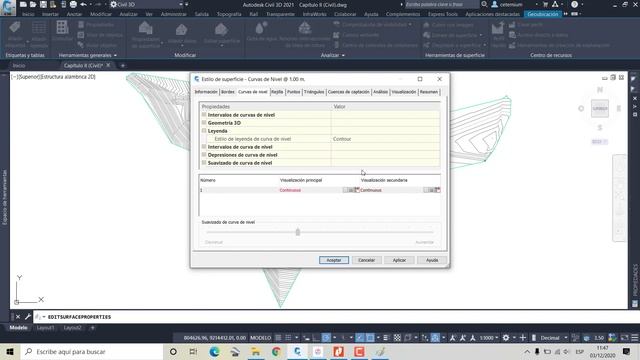This screenshot has height=360, width=640.
Task: Click the Suavizado de curva de nivel slider thumb
Action: 298,232
